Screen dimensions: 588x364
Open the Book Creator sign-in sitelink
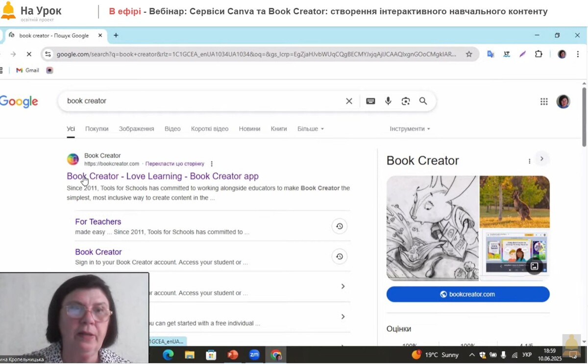pyautogui.click(x=98, y=252)
